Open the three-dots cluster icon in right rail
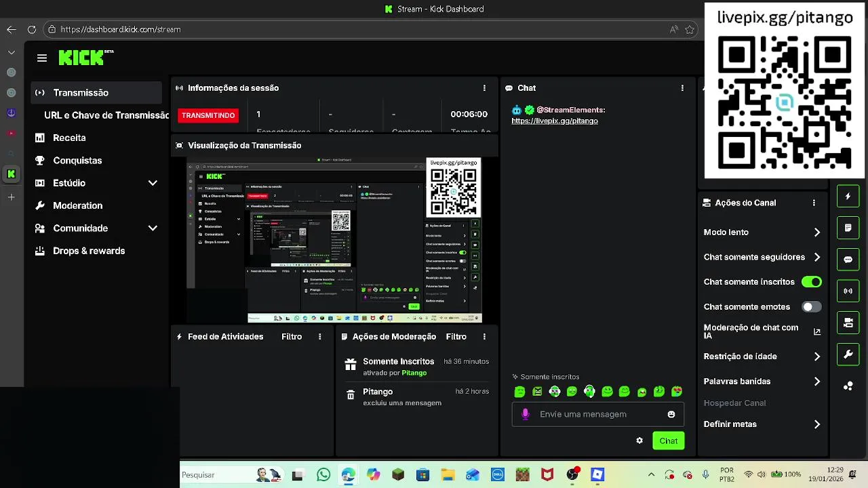 pos(848,386)
